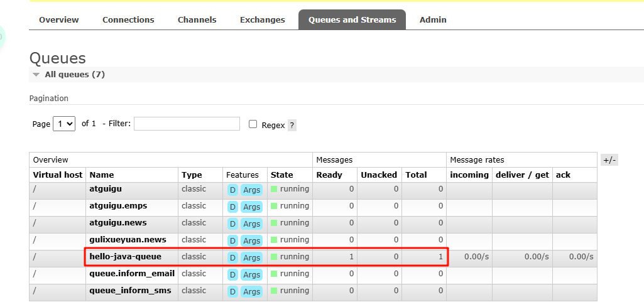Switch to the Overview tab
This screenshot has width=644, height=307.
(59, 19)
